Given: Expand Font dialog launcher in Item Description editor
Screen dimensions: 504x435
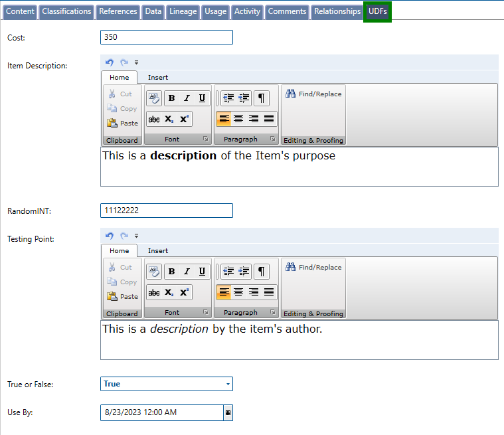Looking at the screenshot, I should [206, 139].
